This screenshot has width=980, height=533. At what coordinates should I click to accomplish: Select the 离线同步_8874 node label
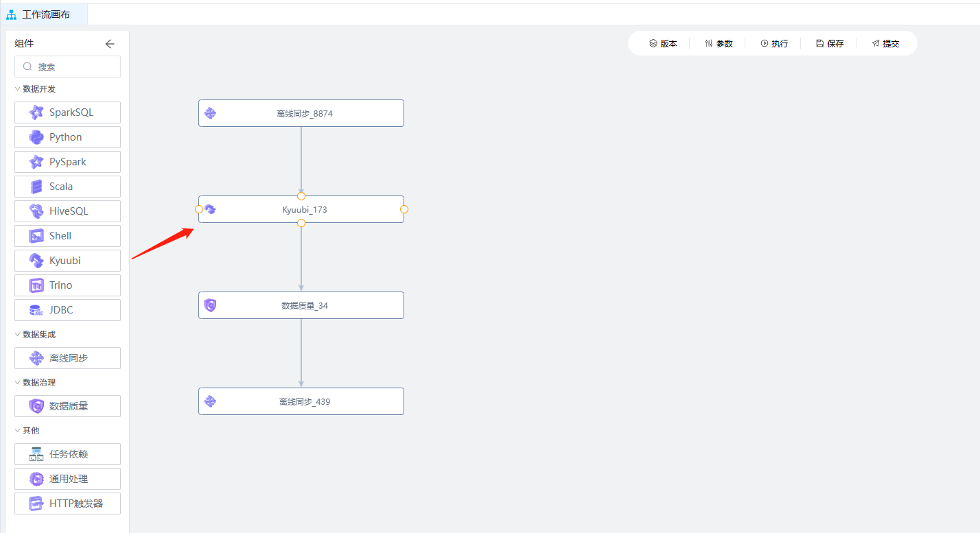click(305, 113)
